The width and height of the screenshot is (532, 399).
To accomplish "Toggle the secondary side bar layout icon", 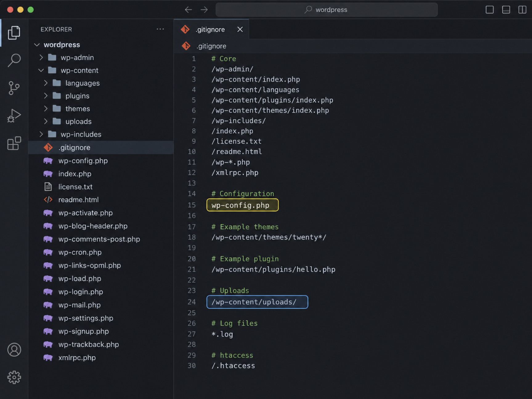I will pyautogui.click(x=522, y=10).
